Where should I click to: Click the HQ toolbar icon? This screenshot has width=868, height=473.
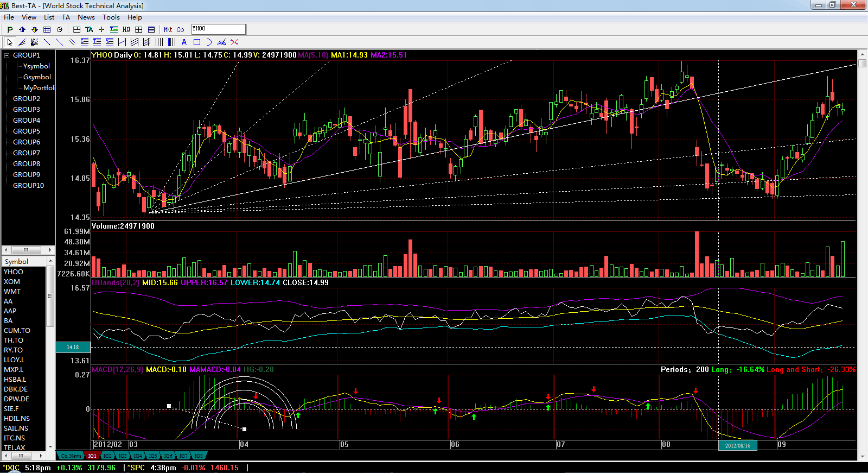pos(126,29)
